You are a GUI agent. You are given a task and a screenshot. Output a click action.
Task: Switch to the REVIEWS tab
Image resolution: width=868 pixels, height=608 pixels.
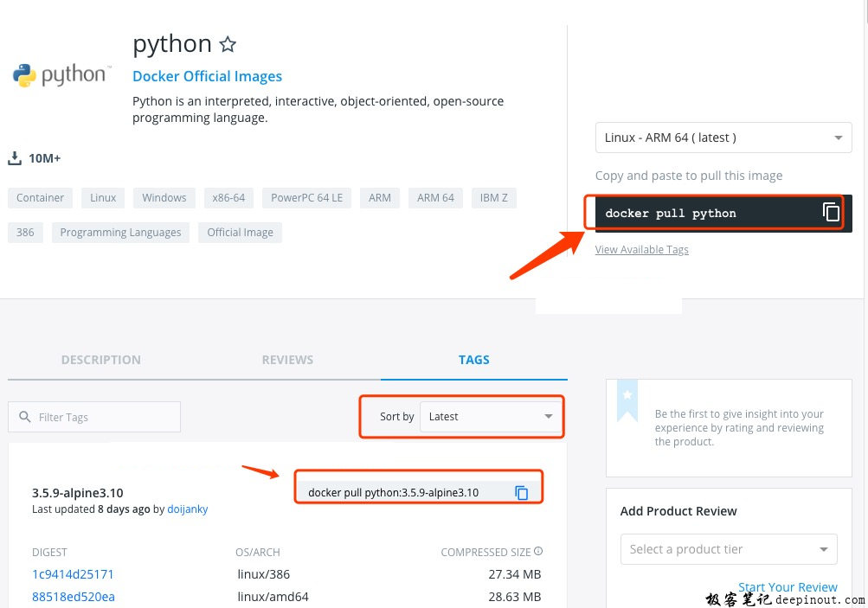(287, 359)
